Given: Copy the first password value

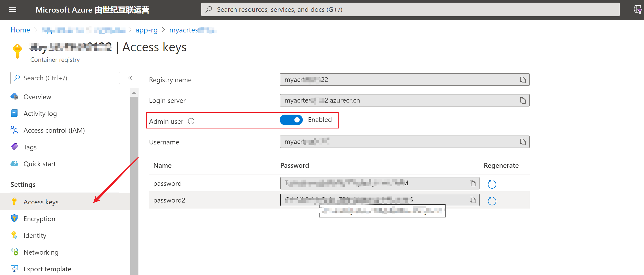Looking at the screenshot, I should 472,183.
